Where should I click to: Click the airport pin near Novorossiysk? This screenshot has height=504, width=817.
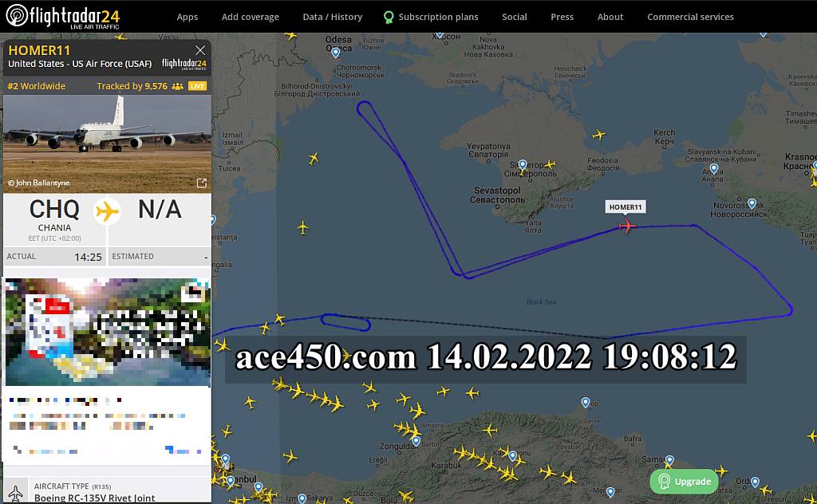pyautogui.click(x=752, y=203)
